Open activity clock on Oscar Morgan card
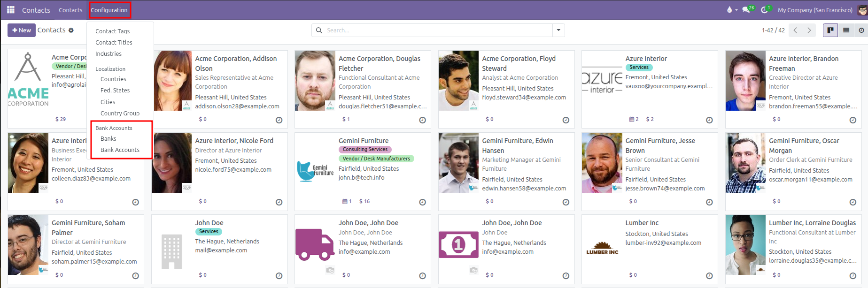 [853, 202]
